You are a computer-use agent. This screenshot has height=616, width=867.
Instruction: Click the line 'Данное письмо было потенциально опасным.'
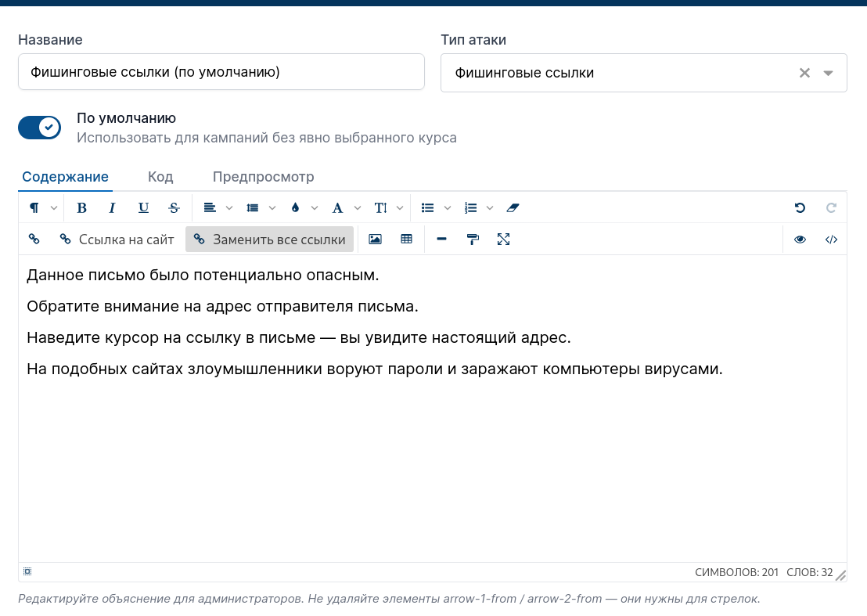(203, 275)
